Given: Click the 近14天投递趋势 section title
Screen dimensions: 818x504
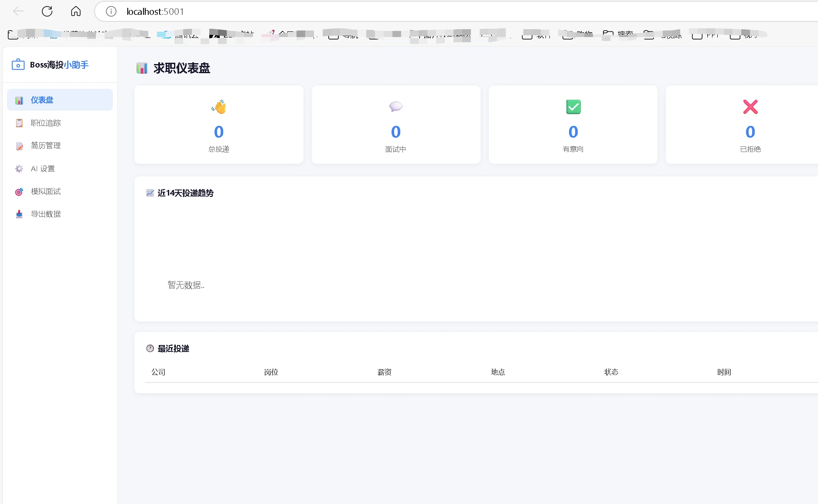Looking at the screenshot, I should click(x=186, y=193).
